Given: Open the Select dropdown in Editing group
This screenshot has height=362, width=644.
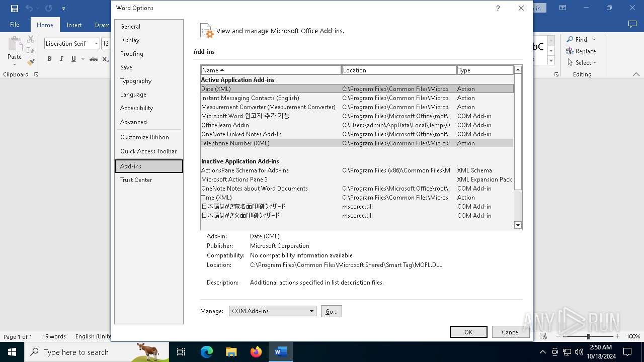Looking at the screenshot, I should [x=582, y=63].
